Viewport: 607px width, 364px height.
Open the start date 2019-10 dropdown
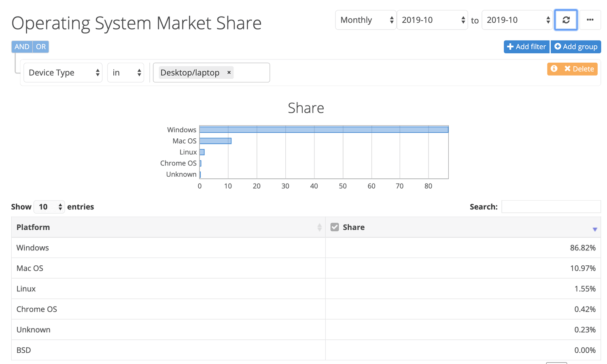point(432,19)
